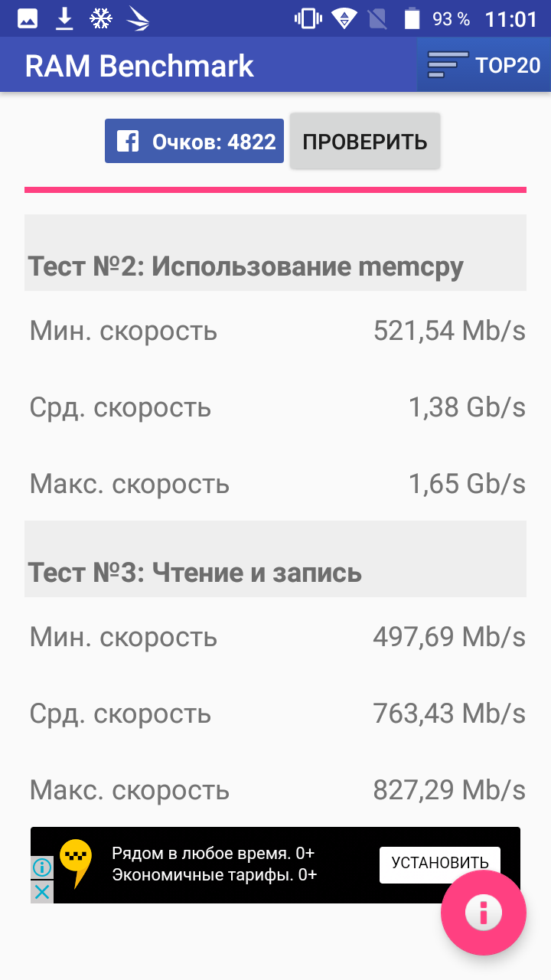Viewport: 551px width, 980px height.
Task: Tap the download notification icon
Action: pos(64,19)
